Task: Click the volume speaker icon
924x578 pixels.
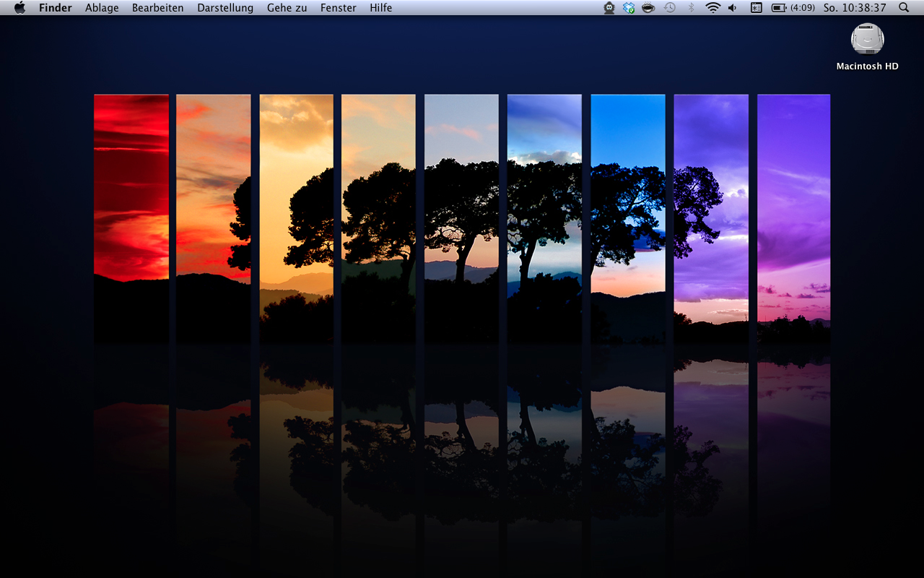Action: point(733,8)
